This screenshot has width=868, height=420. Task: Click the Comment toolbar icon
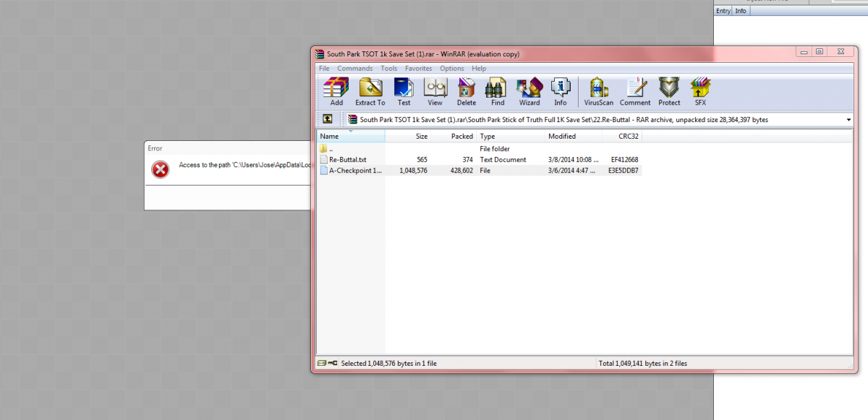click(x=635, y=92)
